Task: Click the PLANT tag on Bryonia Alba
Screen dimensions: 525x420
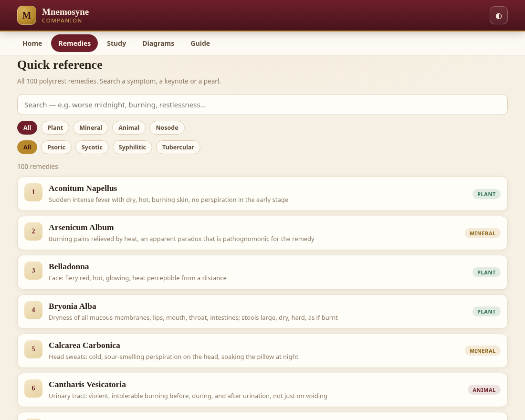Action: point(486,312)
